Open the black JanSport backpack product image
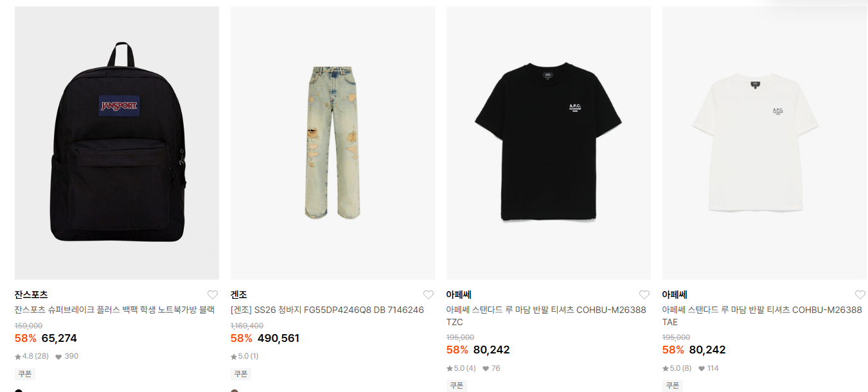Image resolution: width=868 pixels, height=392 pixels. 117,143
